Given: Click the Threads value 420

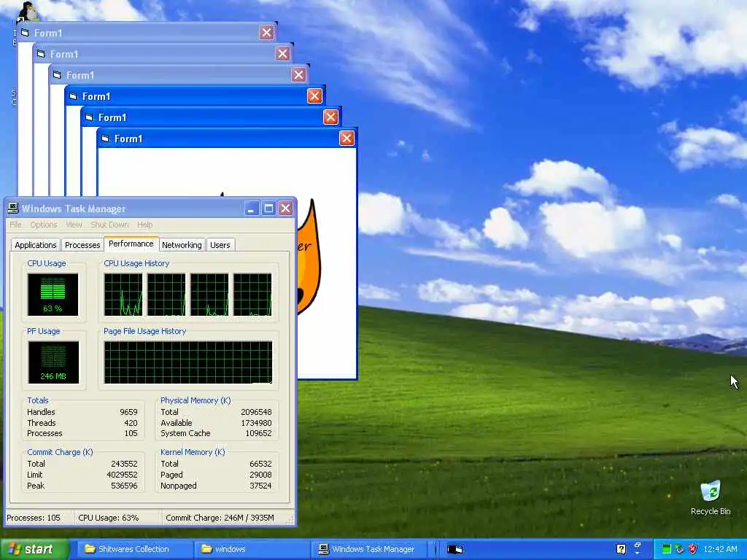Looking at the screenshot, I should [131, 423].
